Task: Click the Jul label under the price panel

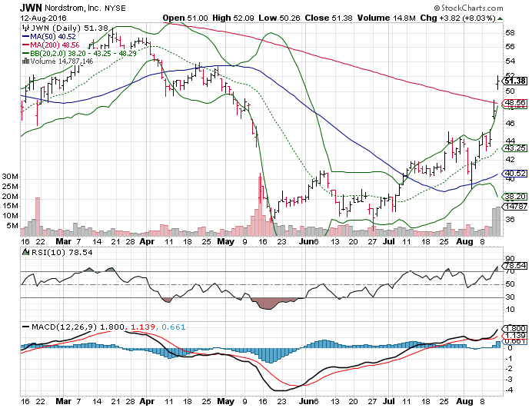Action: click(389, 241)
